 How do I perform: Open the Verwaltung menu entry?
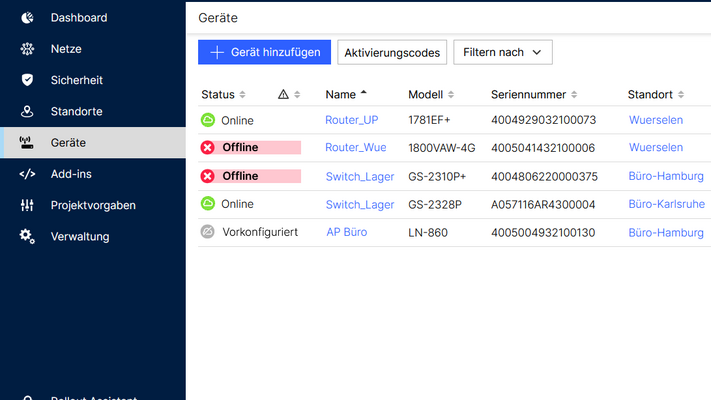80,237
